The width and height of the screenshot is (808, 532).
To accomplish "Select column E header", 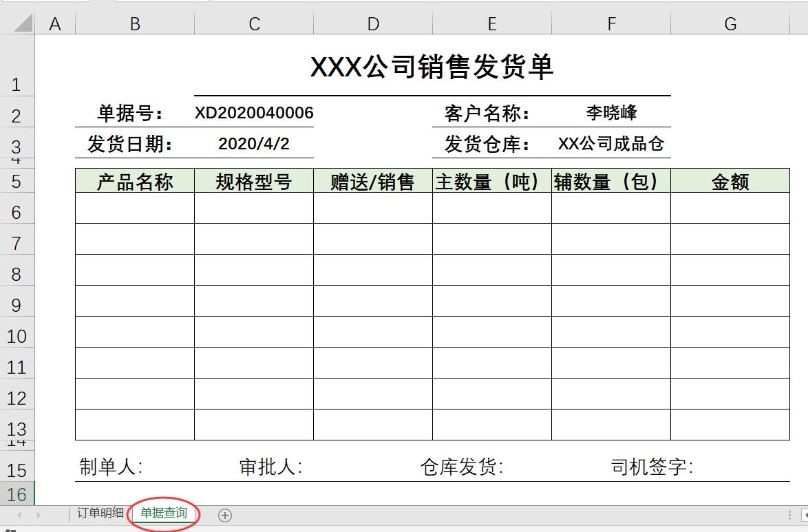I will click(492, 23).
